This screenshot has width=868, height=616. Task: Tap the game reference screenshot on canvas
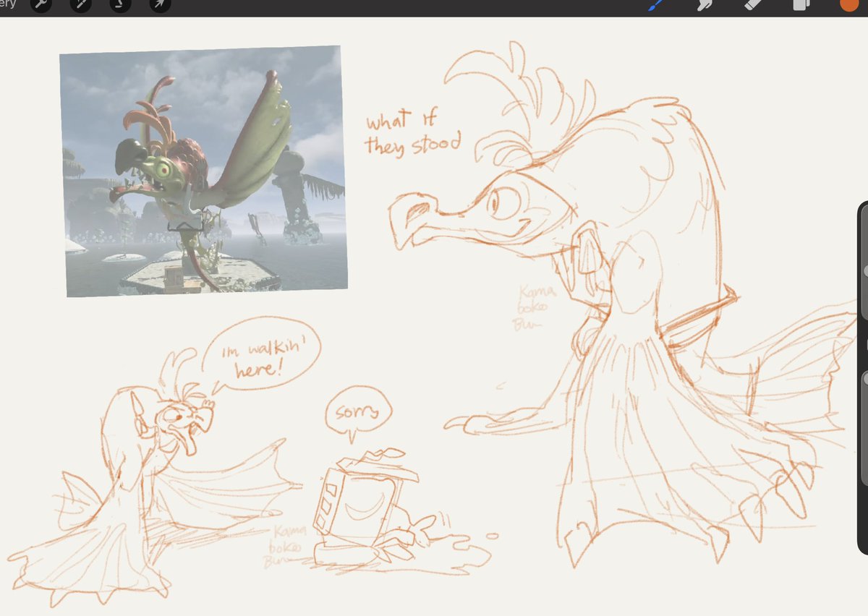point(203,171)
